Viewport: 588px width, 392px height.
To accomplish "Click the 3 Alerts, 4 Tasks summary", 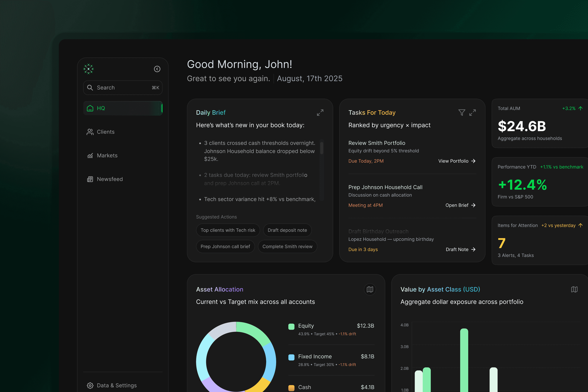I will pyautogui.click(x=515, y=255).
